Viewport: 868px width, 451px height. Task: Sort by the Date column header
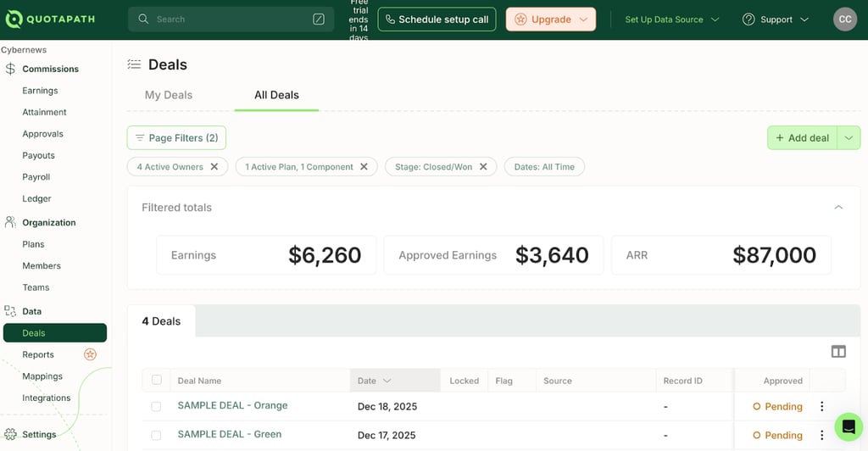tap(395, 381)
